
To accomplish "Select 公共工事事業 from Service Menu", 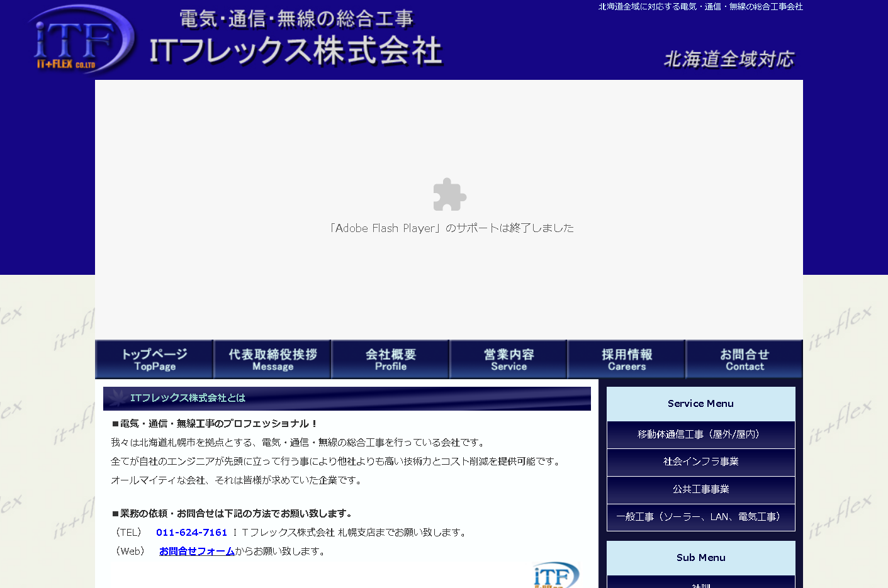I will 700,490.
